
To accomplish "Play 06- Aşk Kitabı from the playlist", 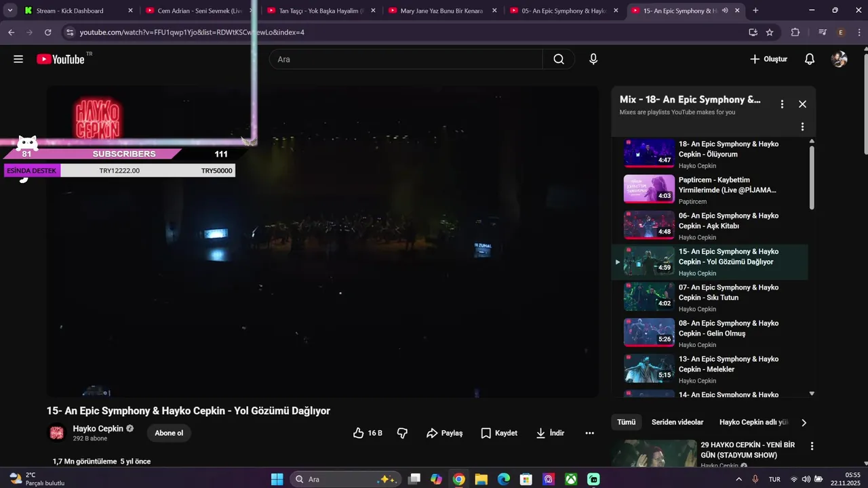I will point(710,226).
